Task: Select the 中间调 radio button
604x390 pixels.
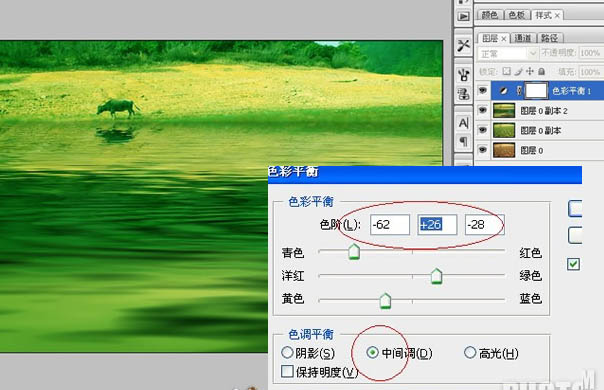Action: [x=372, y=352]
